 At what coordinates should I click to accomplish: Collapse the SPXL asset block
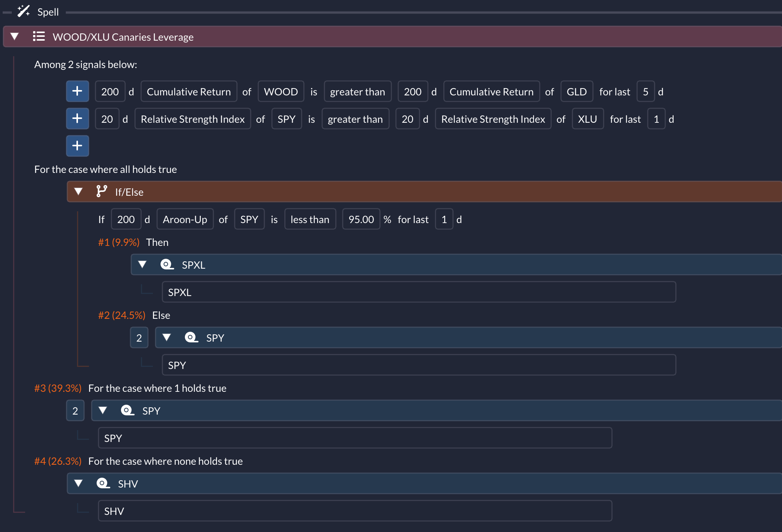coord(142,264)
